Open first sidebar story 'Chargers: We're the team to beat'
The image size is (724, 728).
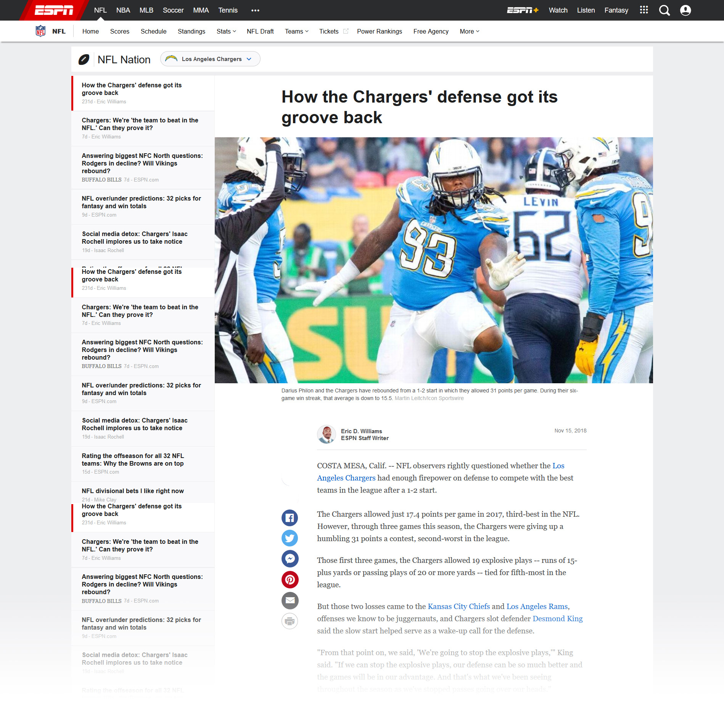(143, 128)
